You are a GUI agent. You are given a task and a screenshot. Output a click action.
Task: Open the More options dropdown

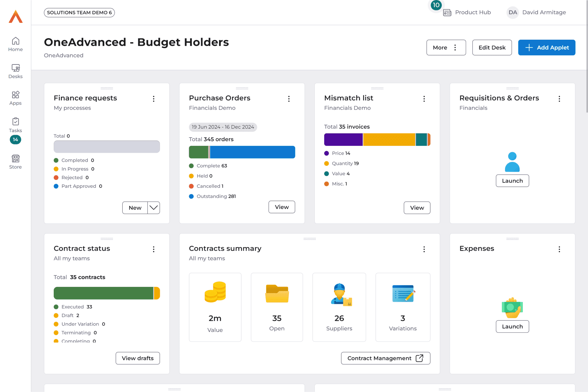click(x=446, y=48)
